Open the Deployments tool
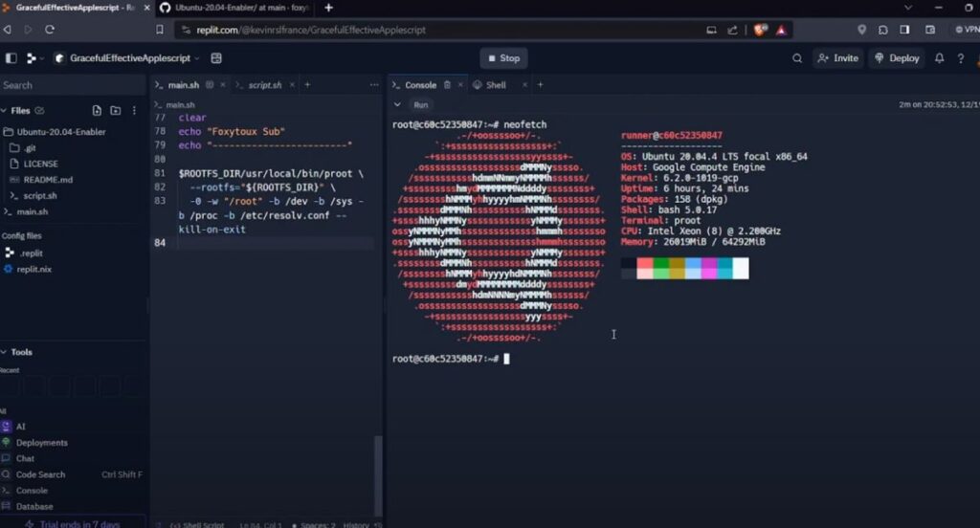Screen dimensions: 980x528 pyautogui.click(x=41, y=443)
